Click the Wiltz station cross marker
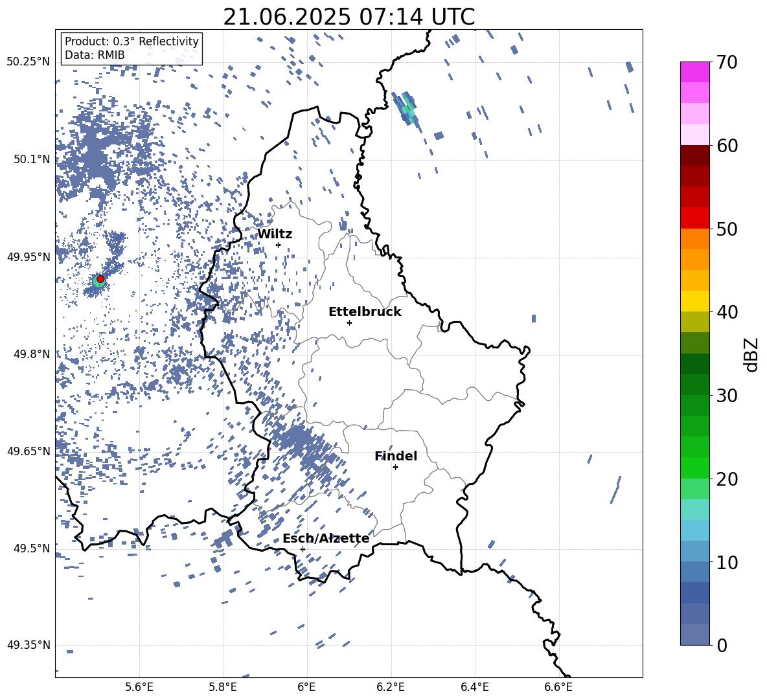 click(x=279, y=245)
